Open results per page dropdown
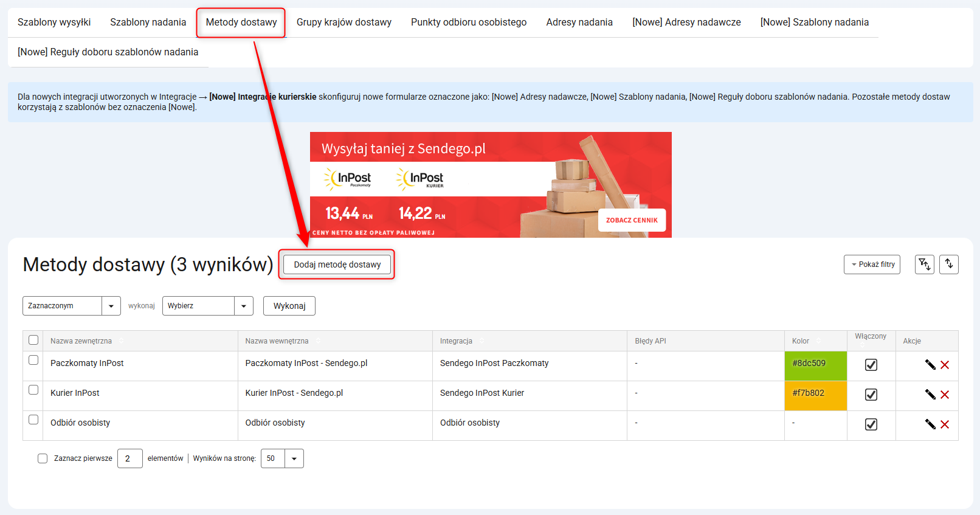 (x=282, y=458)
